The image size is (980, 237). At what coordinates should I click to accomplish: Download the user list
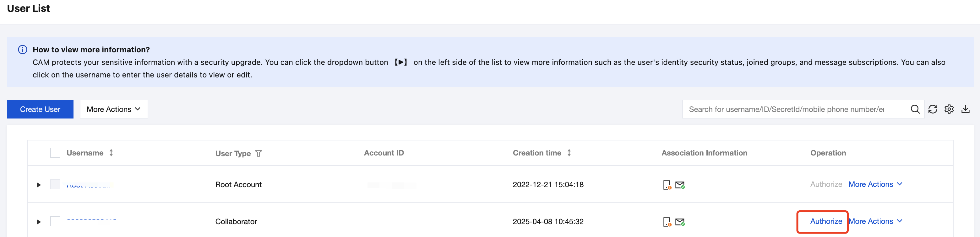pos(965,109)
